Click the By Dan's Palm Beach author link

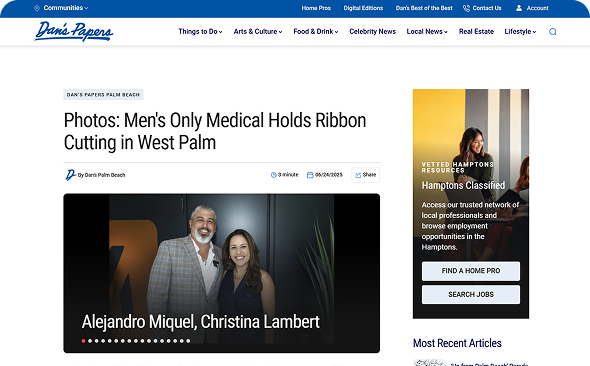(x=101, y=175)
